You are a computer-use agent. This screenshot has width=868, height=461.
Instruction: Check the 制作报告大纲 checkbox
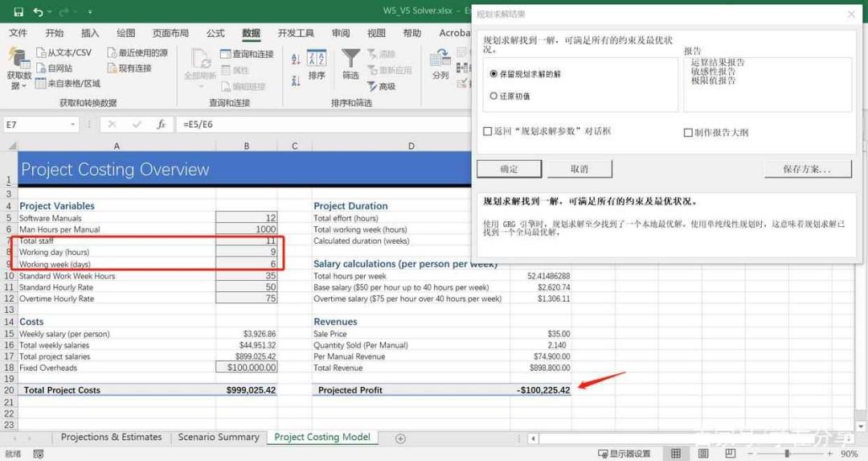coord(688,133)
